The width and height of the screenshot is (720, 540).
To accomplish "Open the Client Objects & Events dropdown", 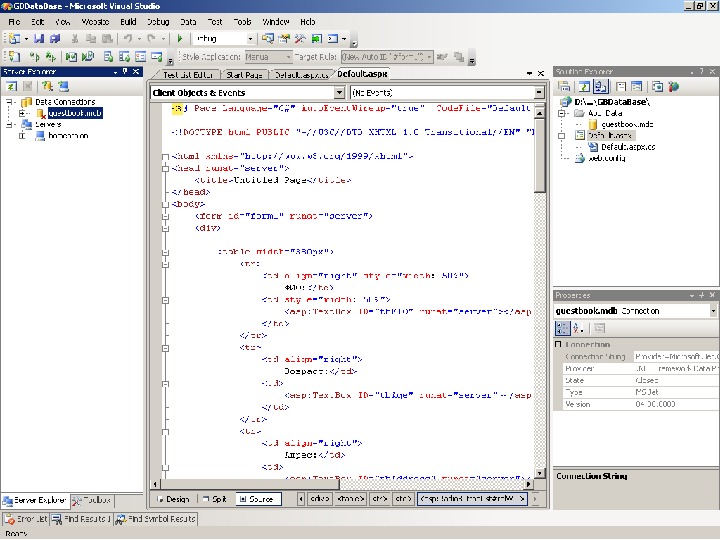I will click(x=246, y=92).
